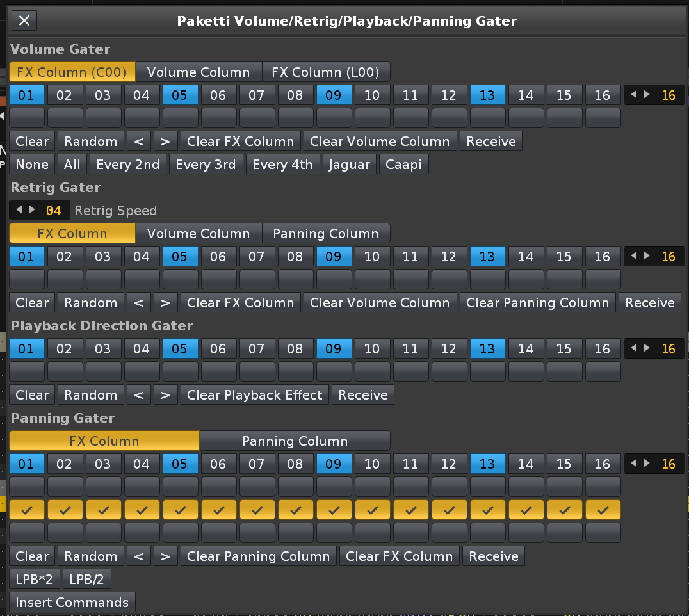Viewport: 689px width, 616px height.
Task: Shift Retrig Gater pattern left with <
Action: (x=138, y=303)
